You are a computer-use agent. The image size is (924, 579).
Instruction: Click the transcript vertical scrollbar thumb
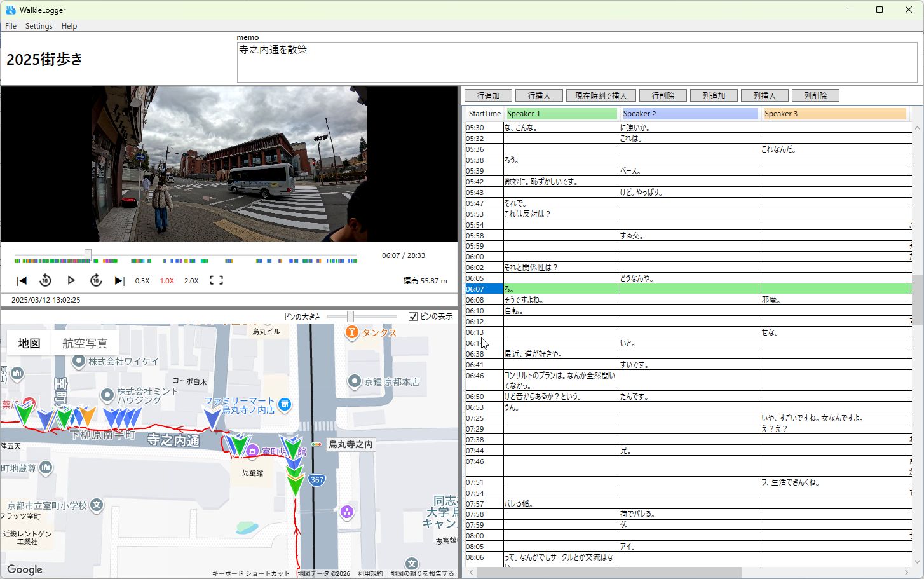tap(917, 300)
